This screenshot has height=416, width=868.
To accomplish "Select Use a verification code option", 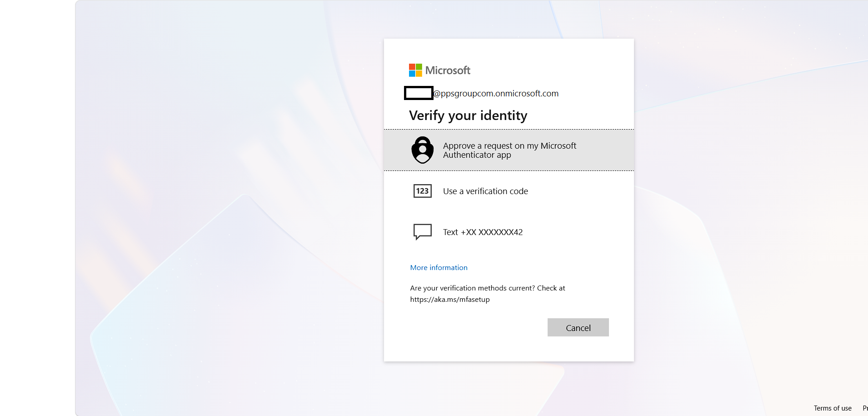I will coord(509,191).
